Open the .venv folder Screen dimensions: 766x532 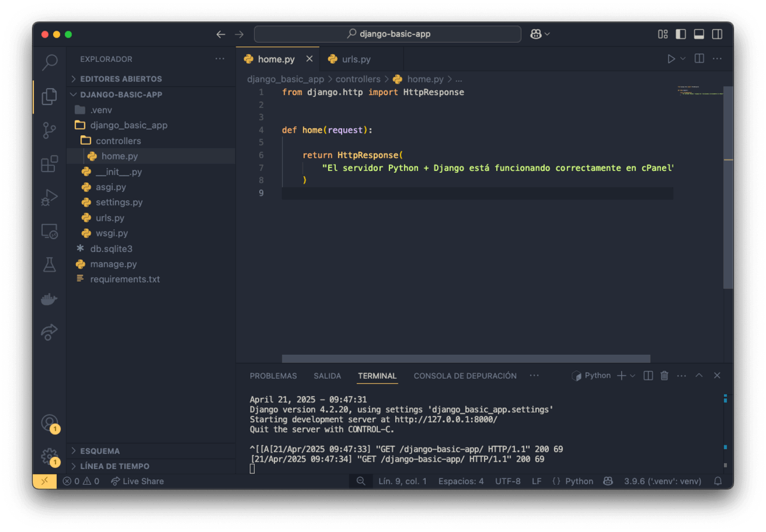(x=151, y=110)
